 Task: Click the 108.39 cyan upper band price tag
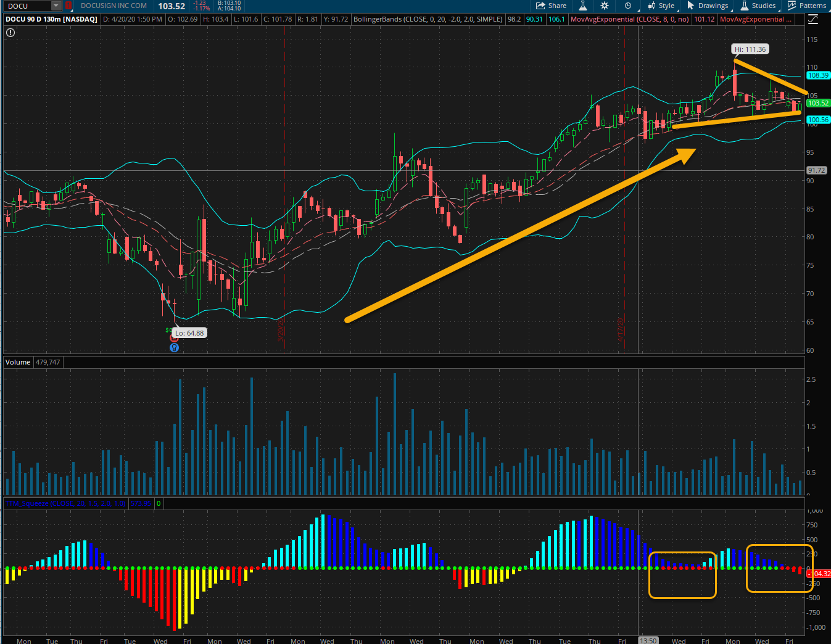(x=818, y=75)
